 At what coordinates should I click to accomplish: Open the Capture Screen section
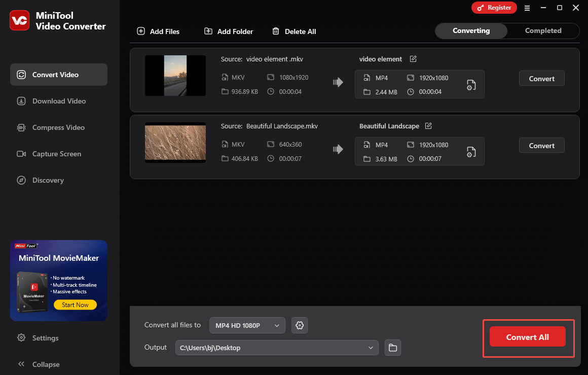[59, 154]
